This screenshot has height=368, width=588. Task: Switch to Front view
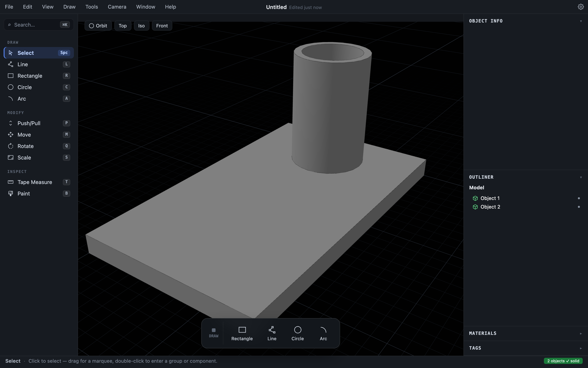162,26
